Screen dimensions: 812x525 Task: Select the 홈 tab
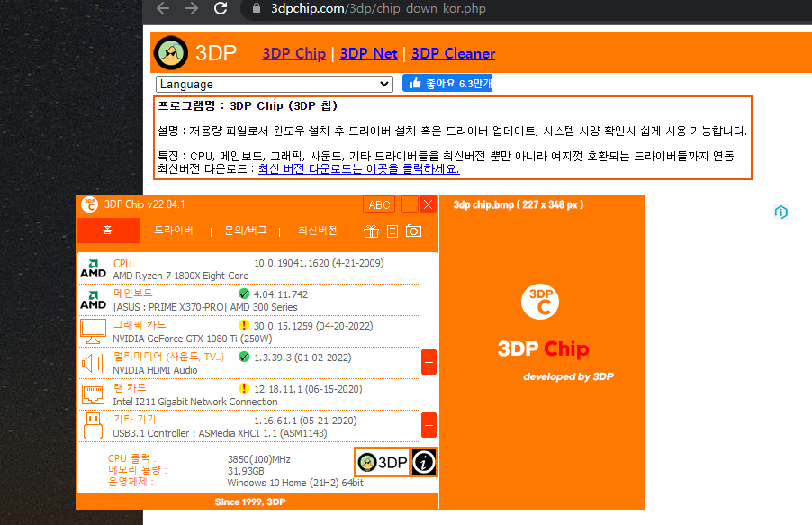tap(108, 231)
